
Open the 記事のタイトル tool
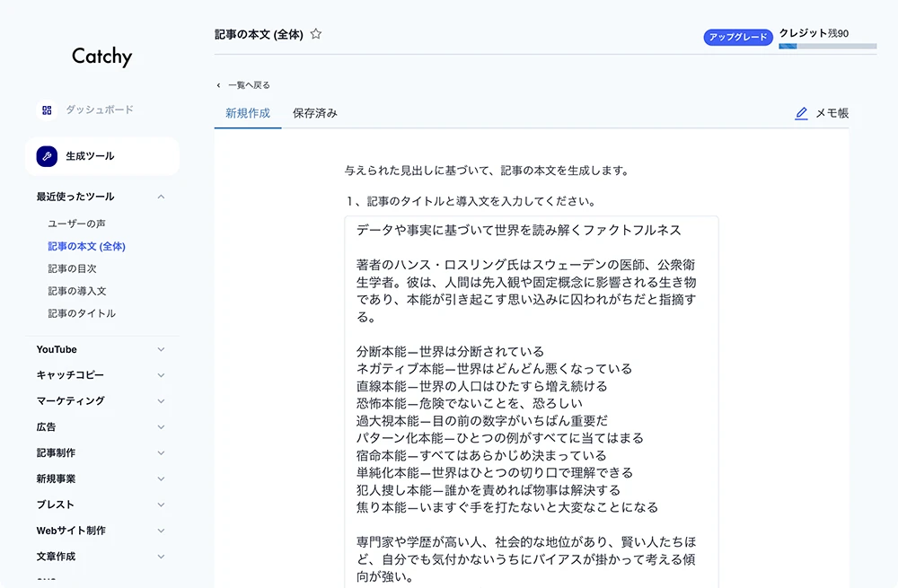[82, 313]
